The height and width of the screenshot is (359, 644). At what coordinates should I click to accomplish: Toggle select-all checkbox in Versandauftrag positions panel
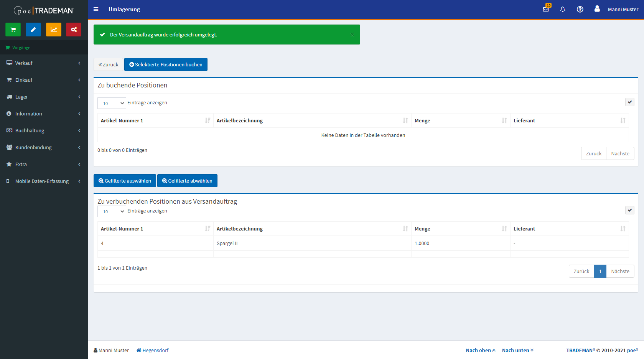(629, 210)
